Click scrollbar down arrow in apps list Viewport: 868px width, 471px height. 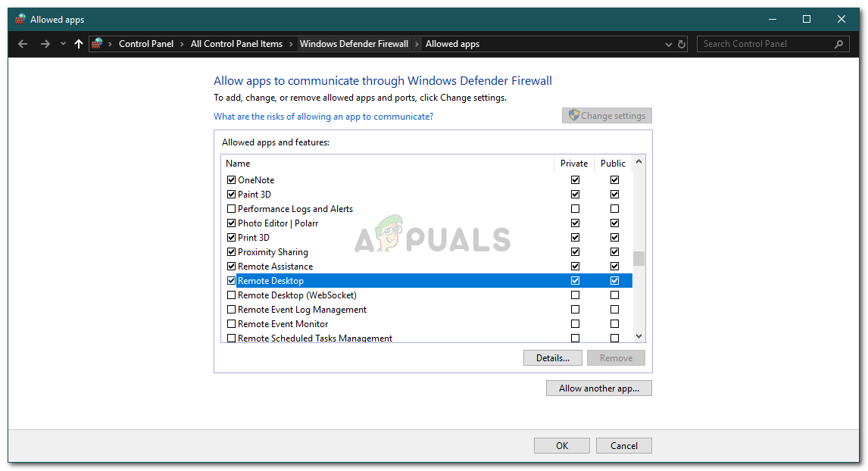tap(639, 336)
